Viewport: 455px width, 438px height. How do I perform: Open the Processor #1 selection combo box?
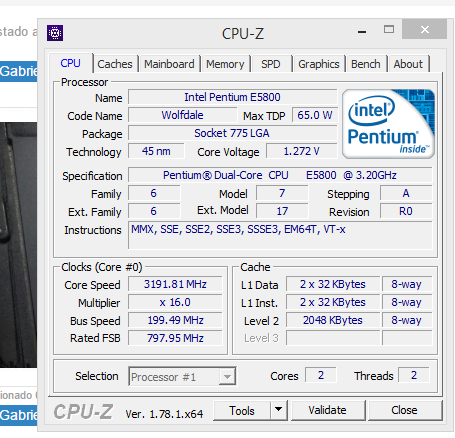[182, 377]
